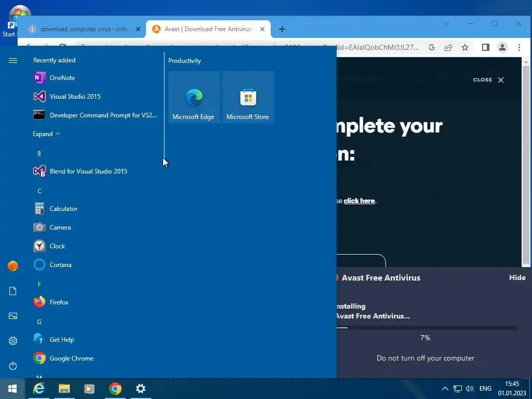The height and width of the screenshot is (399, 532).
Task: Open Settings from Start sidebar
Action: click(x=13, y=341)
